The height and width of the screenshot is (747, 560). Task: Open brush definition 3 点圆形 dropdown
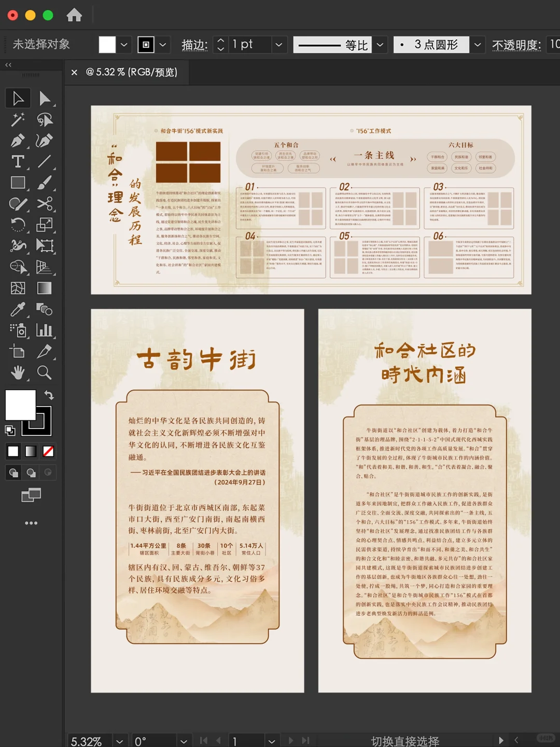coord(478,45)
